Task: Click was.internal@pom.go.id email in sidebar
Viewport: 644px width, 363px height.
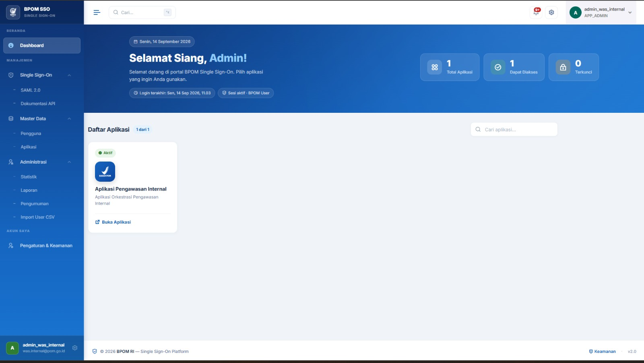Action: 44,351
